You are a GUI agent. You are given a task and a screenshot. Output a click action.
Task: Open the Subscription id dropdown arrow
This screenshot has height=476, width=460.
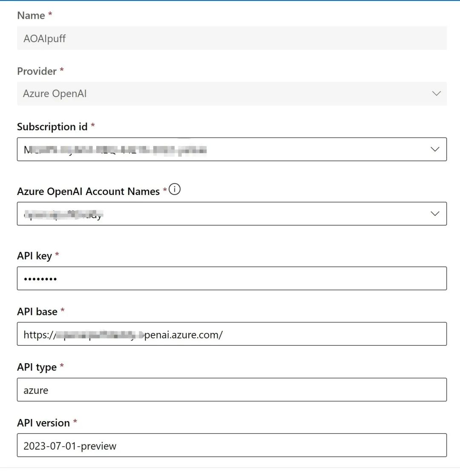435,149
